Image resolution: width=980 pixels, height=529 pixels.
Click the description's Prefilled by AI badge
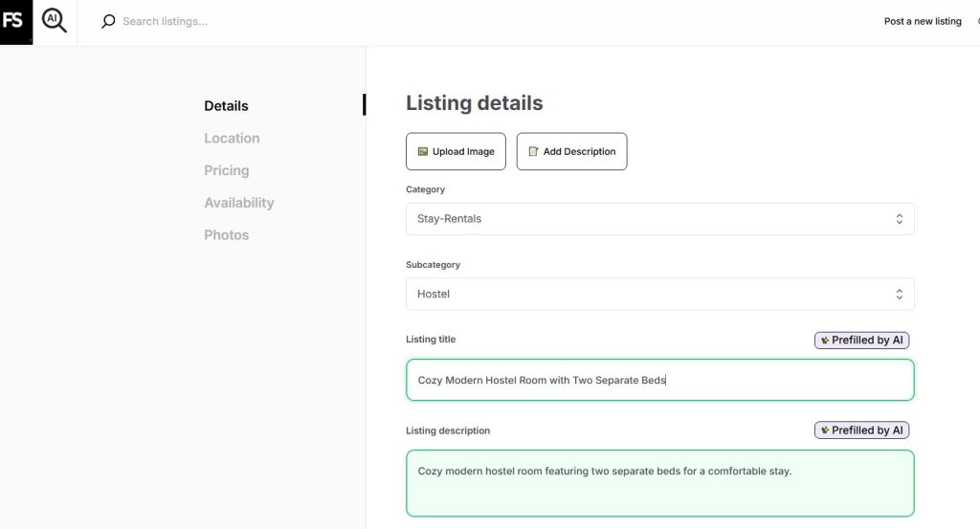pyautogui.click(x=861, y=430)
